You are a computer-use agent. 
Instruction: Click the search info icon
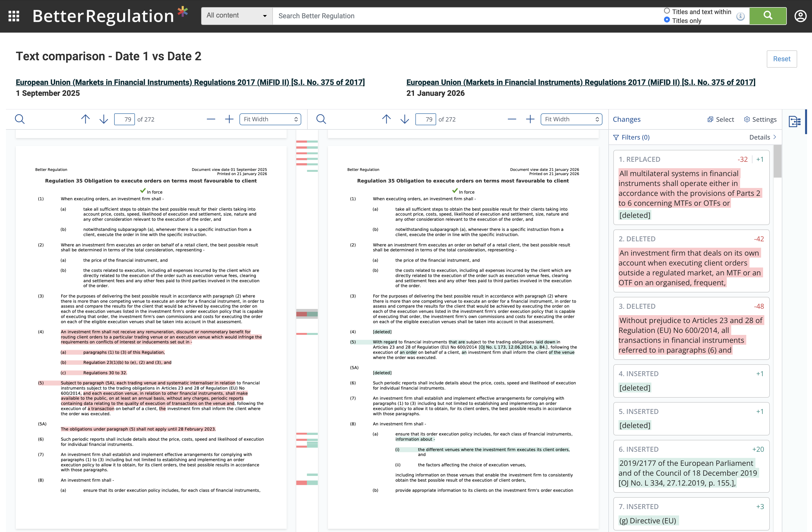(740, 16)
